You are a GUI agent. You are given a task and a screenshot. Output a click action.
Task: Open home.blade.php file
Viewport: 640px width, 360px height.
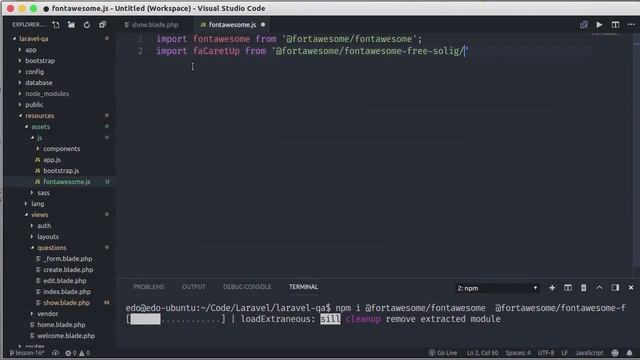pyautogui.click(x=61, y=325)
